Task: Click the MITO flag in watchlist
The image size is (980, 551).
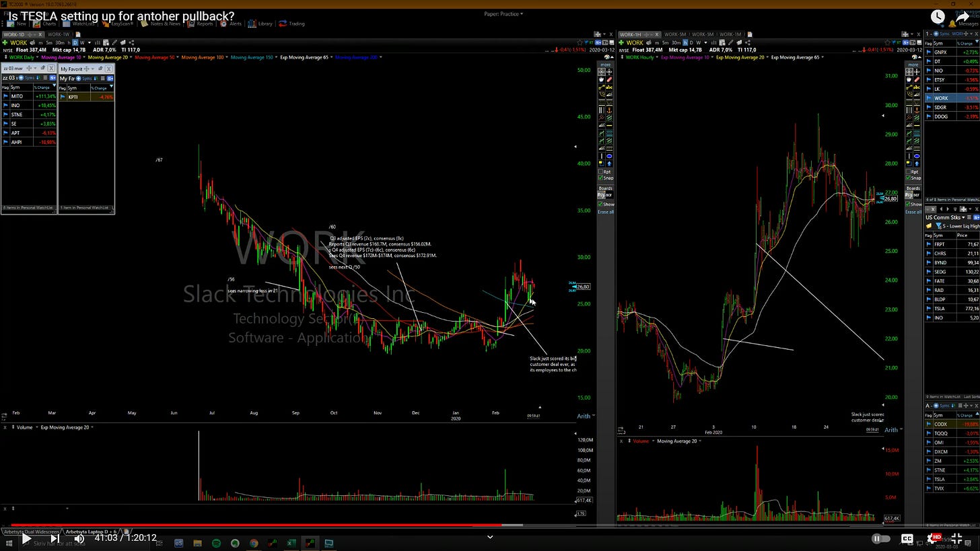Action: point(5,96)
